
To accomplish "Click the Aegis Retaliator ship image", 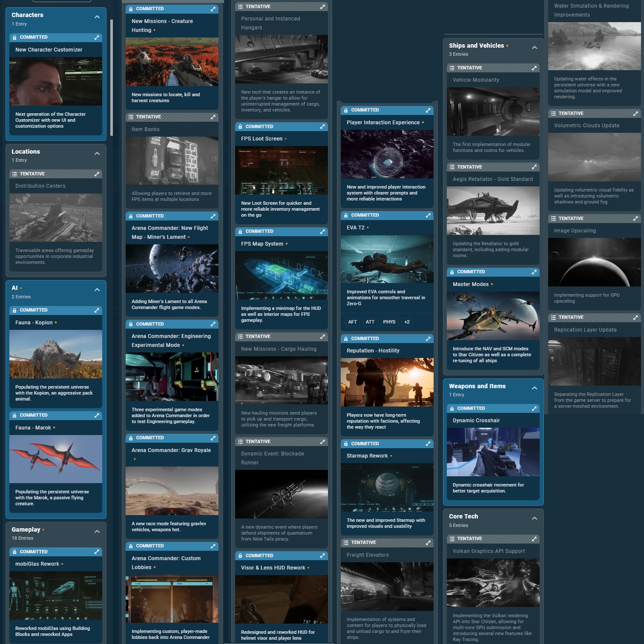I will [493, 211].
